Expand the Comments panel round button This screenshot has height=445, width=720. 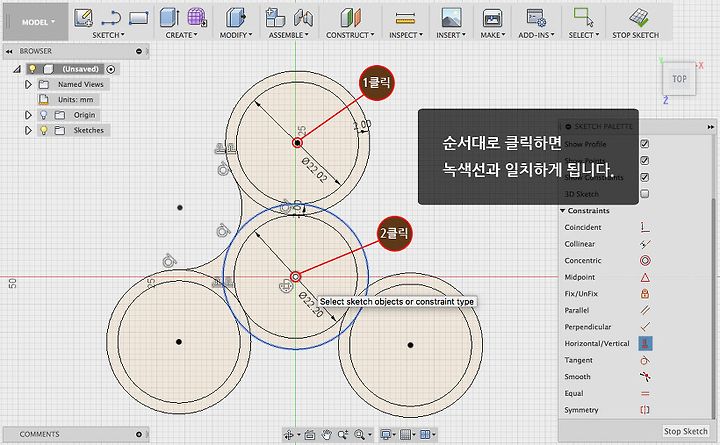[x=139, y=434]
